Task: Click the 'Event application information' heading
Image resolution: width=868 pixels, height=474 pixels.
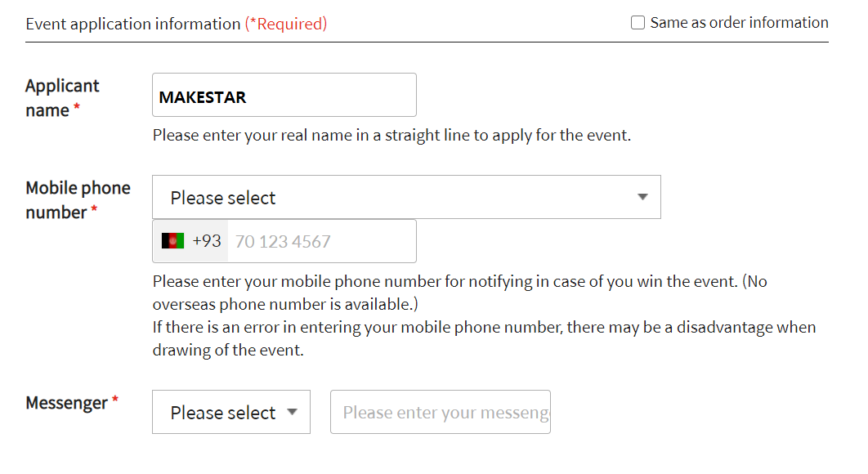Action: [x=133, y=24]
